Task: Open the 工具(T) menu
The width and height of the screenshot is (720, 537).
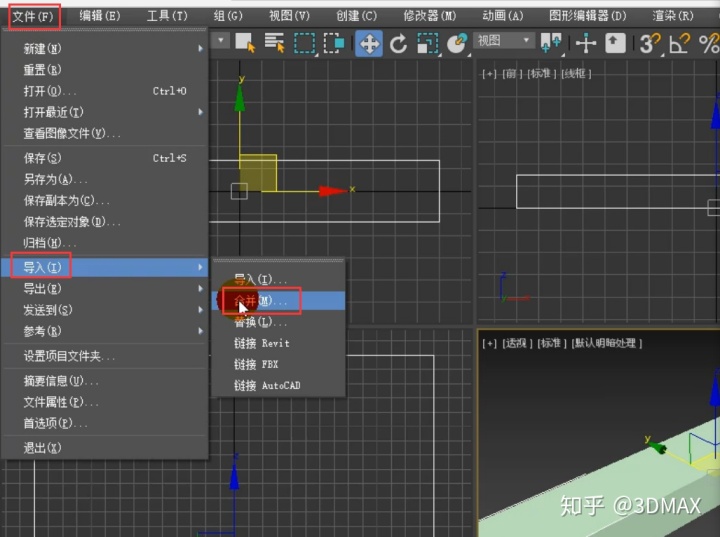Action: [x=167, y=16]
